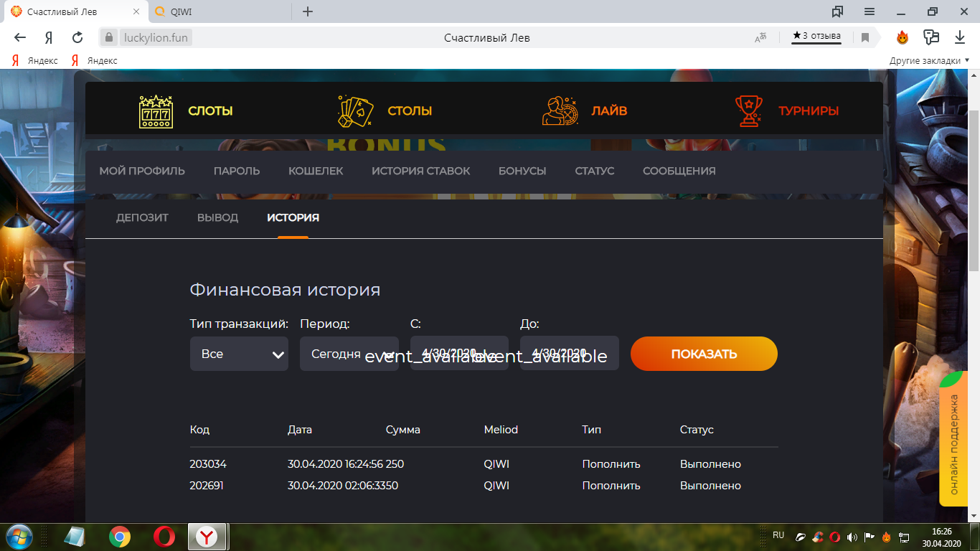
Task: Open the Сообщения section
Action: (679, 171)
